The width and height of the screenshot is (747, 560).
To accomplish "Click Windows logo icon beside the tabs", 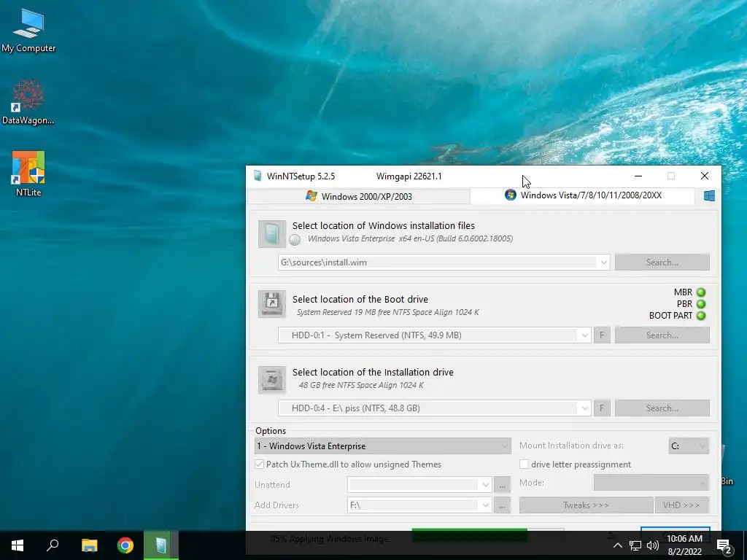I will (709, 195).
